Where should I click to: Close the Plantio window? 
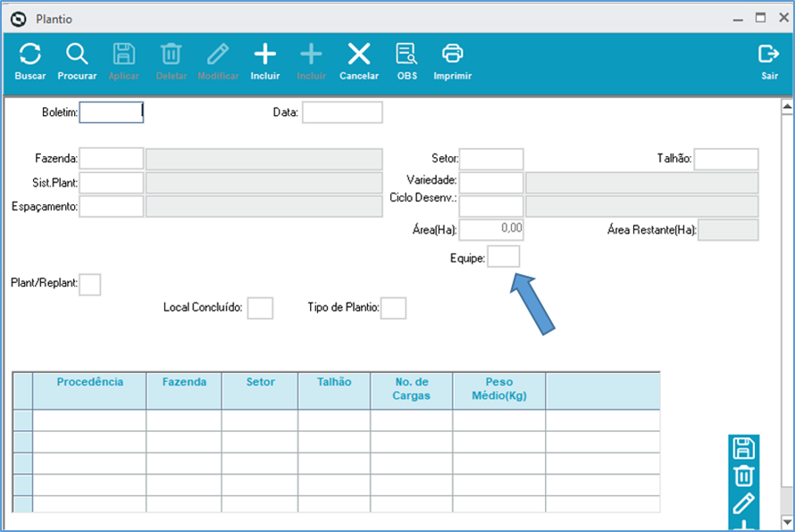pyautogui.click(x=784, y=18)
